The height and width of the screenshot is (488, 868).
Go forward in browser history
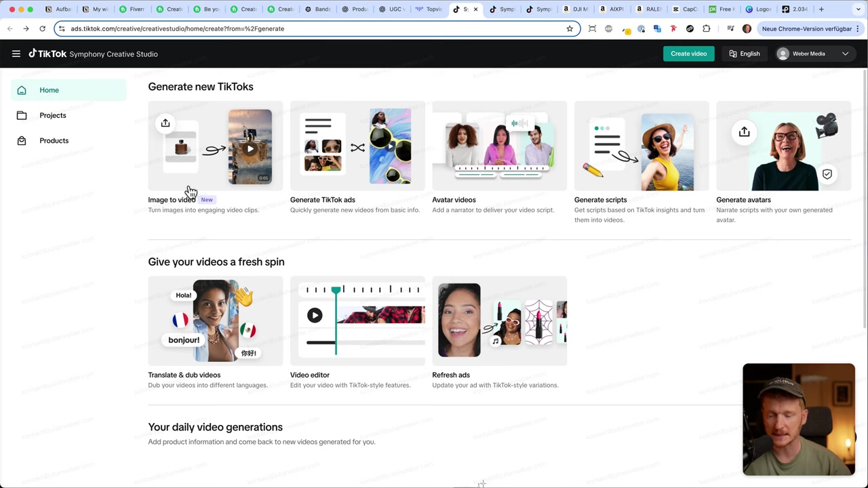[26, 28]
